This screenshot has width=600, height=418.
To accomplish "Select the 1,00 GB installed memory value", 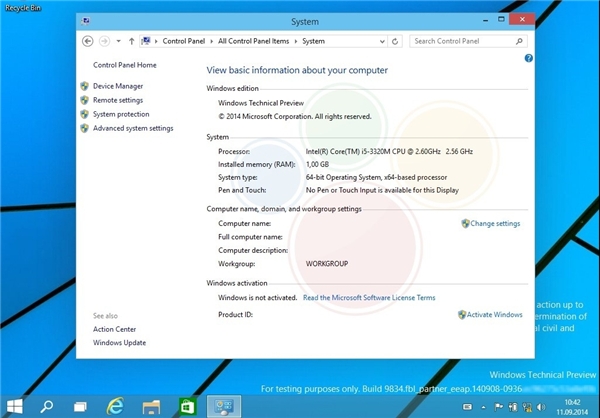I will (x=317, y=165).
